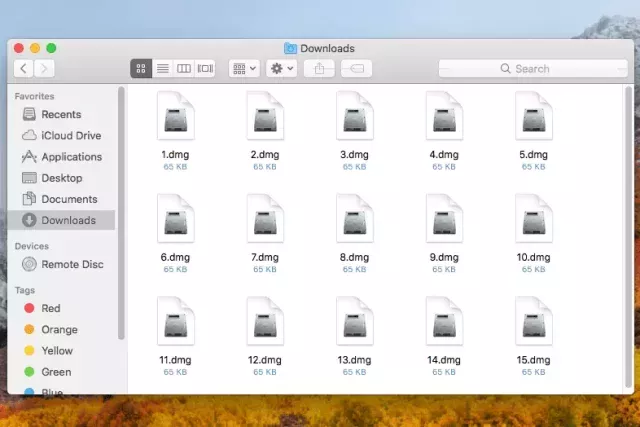Go back with the left arrow button
This screenshot has width=640, height=427.
(23, 68)
